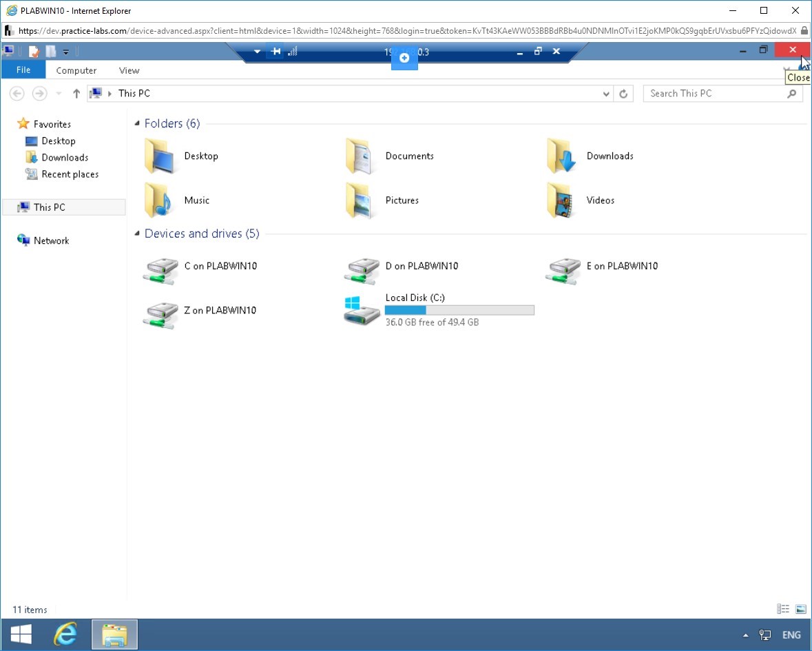
Task: Select the Local Disk (C:) drive icon
Action: (362, 310)
